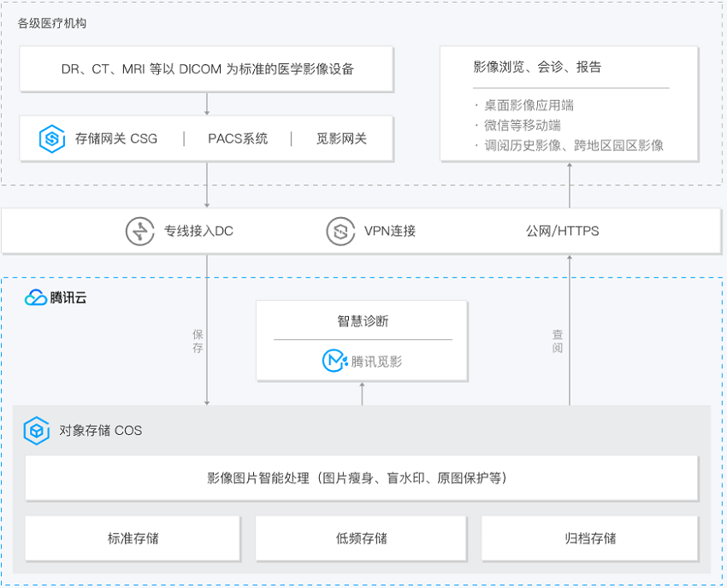
Task: Click the 公网/HTTPS label
Action: pyautogui.click(x=563, y=232)
